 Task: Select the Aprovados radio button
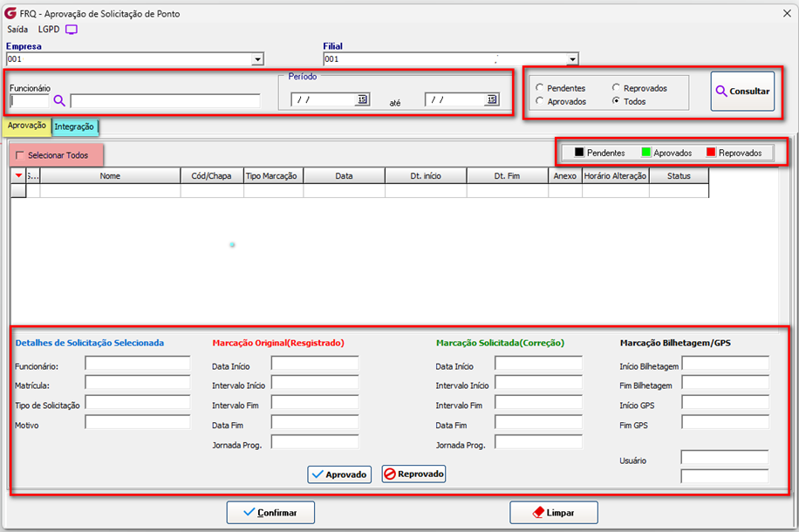tap(539, 101)
